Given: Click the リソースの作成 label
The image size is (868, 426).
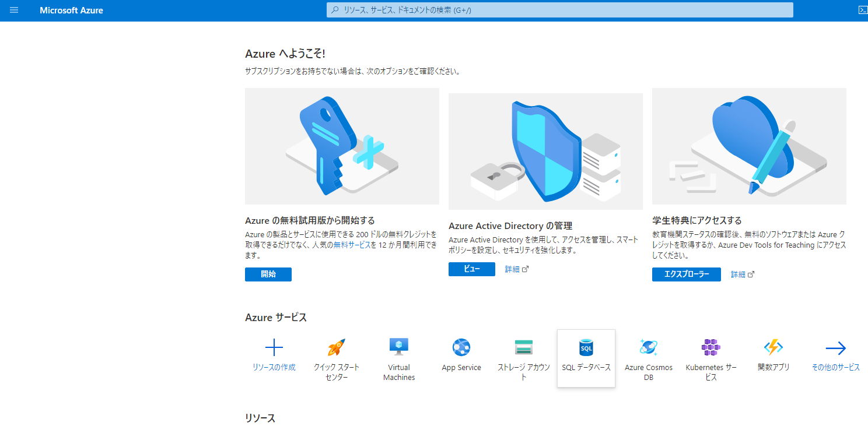Looking at the screenshot, I should (274, 368).
